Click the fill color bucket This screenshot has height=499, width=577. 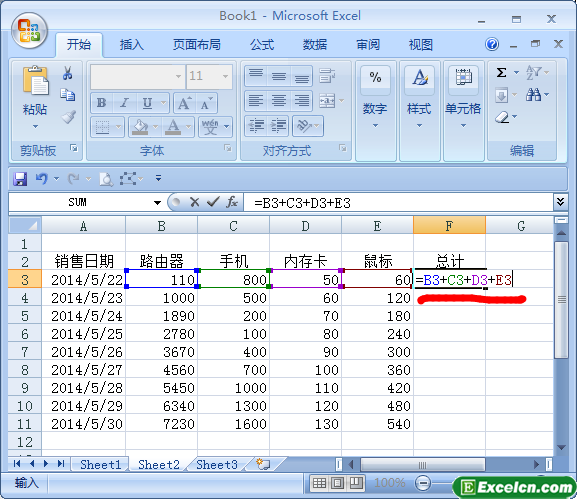140,127
